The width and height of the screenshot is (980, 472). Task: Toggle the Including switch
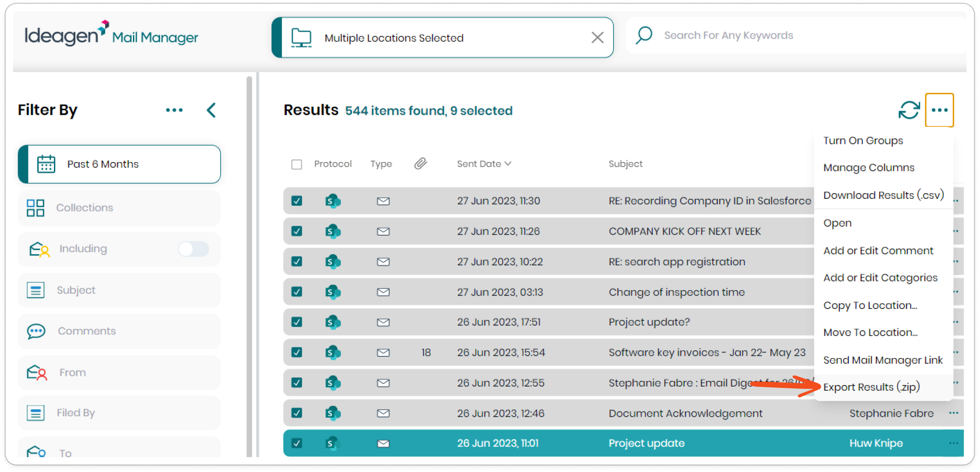pos(193,249)
